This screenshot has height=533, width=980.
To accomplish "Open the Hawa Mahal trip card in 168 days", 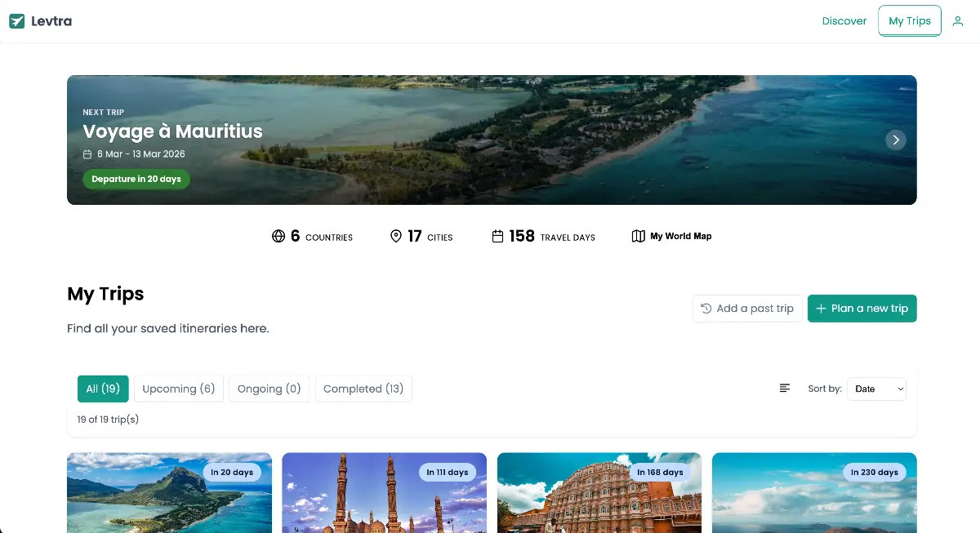I will click(599, 494).
